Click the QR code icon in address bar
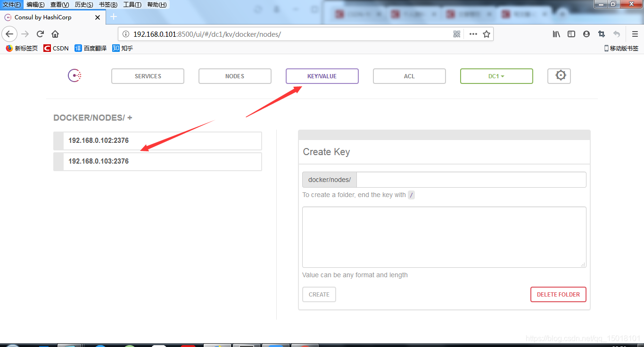 click(456, 34)
